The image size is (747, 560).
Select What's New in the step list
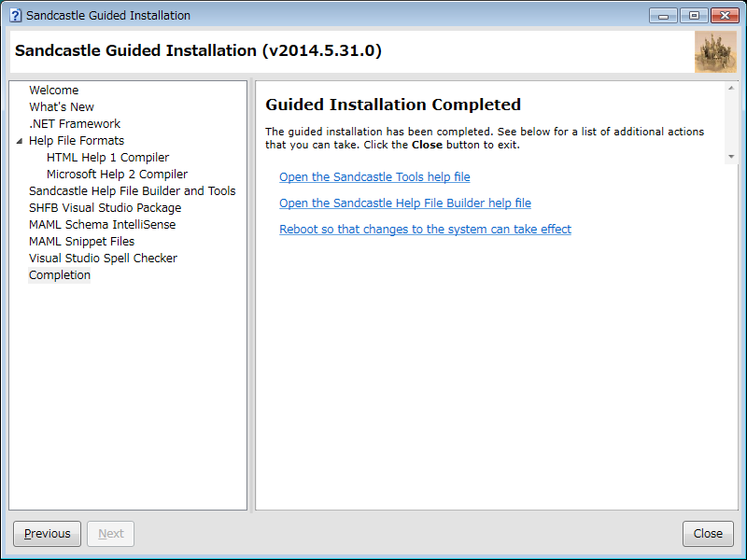click(x=62, y=106)
